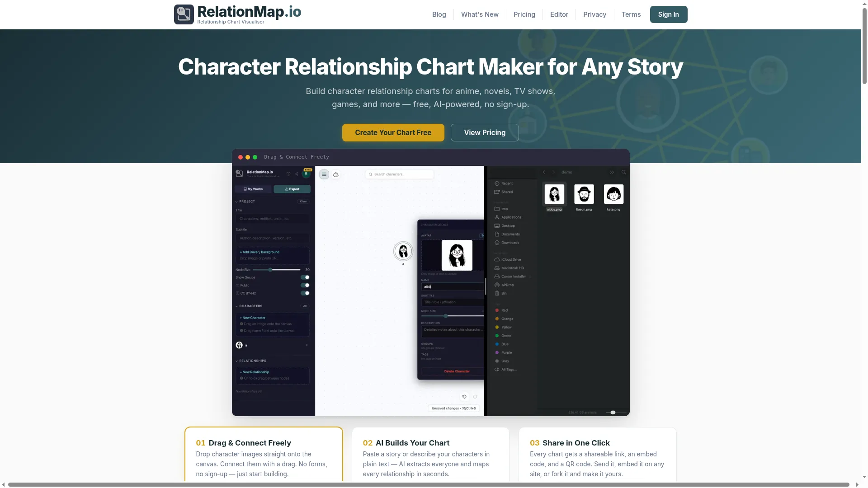Screen dimensions: 868x488
Task: Open iCloud Drive in Finder sidebar
Action: click(x=508, y=259)
